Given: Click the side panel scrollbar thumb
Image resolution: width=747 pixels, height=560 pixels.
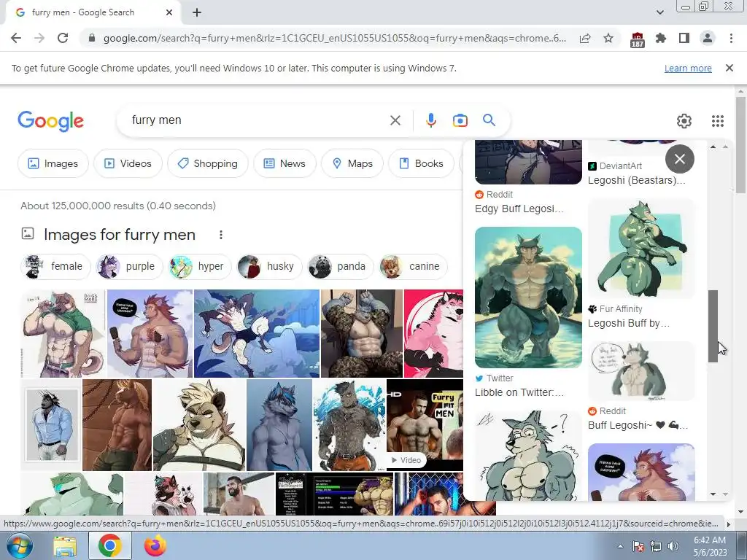Looking at the screenshot, I should tap(713, 326).
